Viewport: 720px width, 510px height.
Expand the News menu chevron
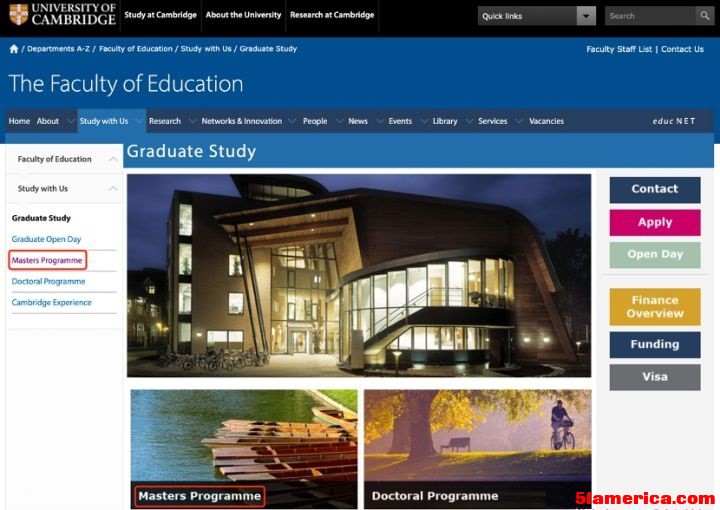380,121
